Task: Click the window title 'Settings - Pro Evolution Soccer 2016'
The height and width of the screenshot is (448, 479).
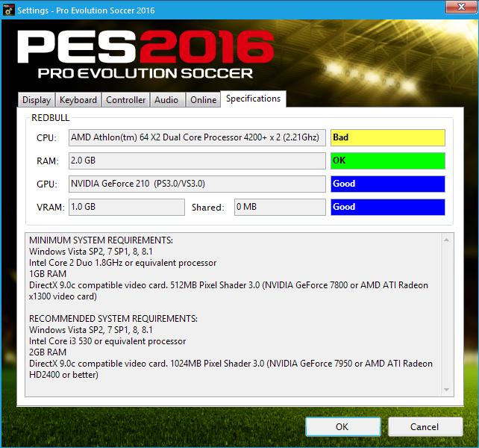Action: point(86,10)
